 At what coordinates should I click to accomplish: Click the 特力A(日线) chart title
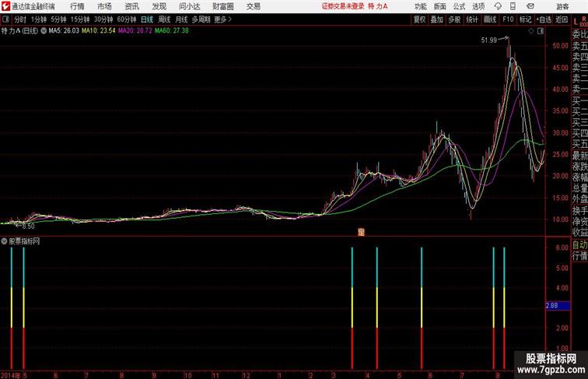click(x=20, y=31)
